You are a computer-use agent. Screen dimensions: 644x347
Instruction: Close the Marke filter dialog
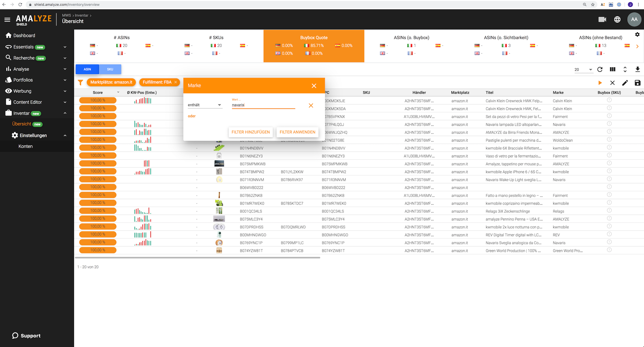pyautogui.click(x=314, y=86)
